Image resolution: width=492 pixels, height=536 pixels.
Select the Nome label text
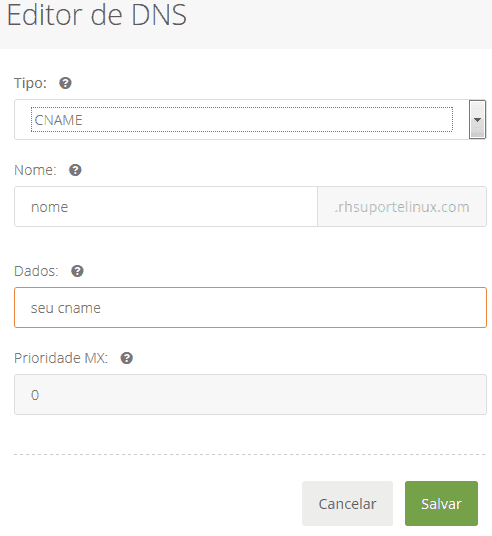35,170
